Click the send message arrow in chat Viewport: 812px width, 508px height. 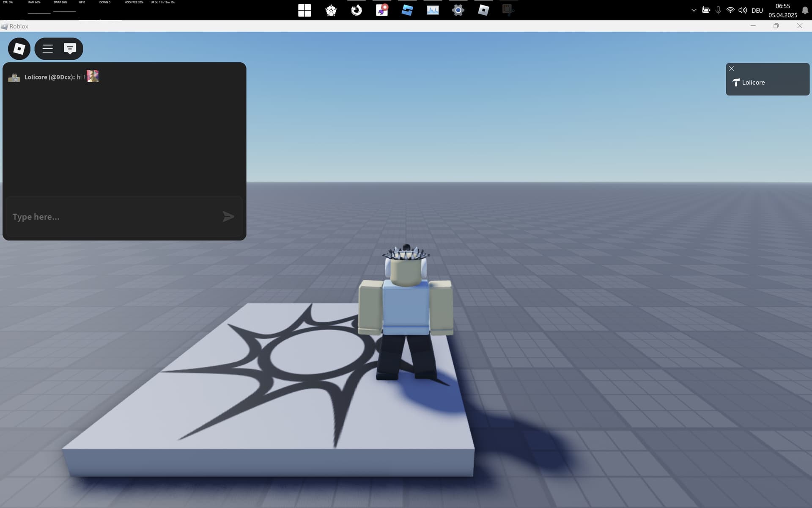(228, 217)
